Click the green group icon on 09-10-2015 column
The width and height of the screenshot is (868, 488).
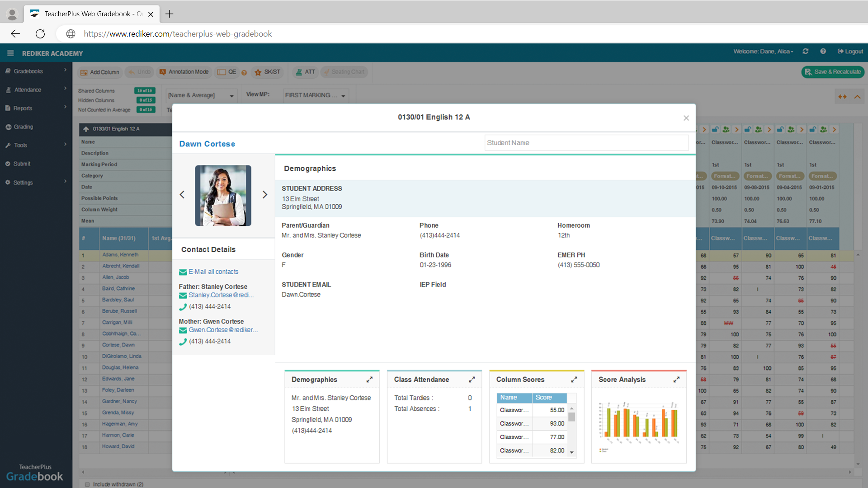pos(726,130)
